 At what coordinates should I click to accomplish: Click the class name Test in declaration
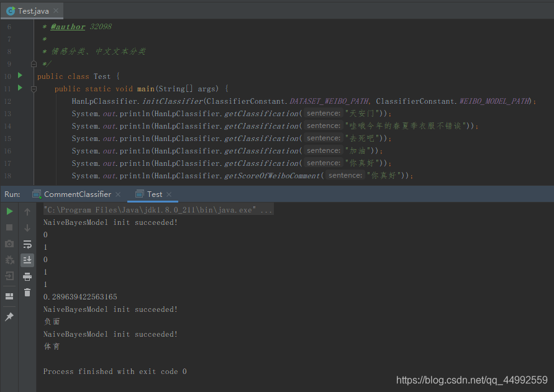click(x=102, y=76)
